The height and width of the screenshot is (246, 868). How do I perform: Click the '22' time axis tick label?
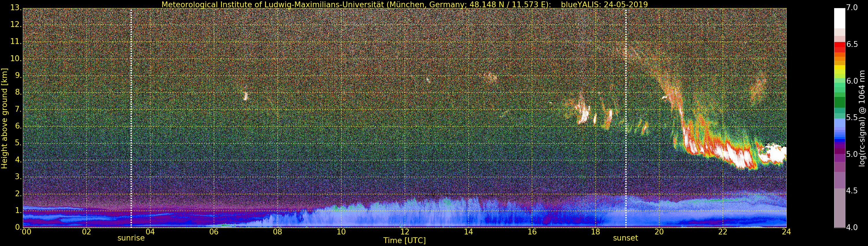pos(723,232)
